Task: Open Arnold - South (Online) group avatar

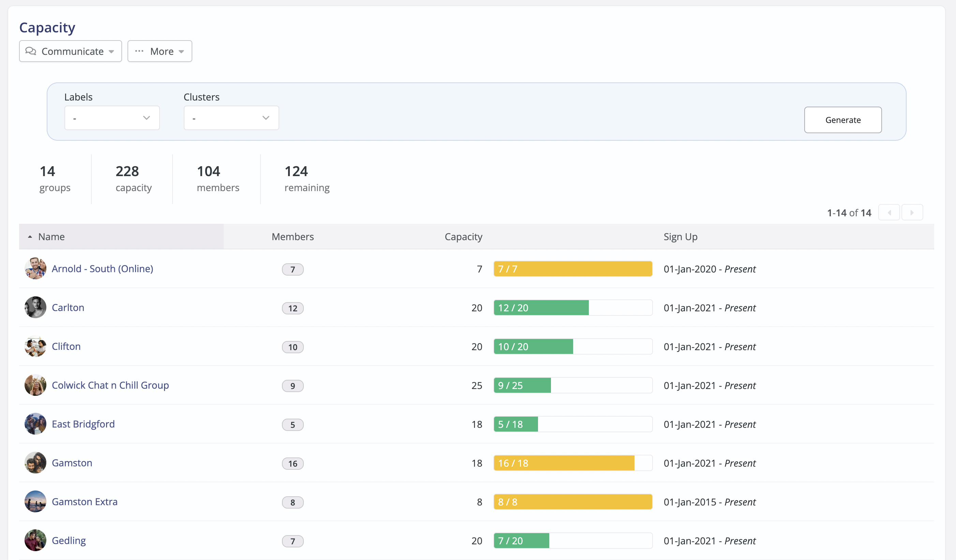Action: click(x=35, y=269)
